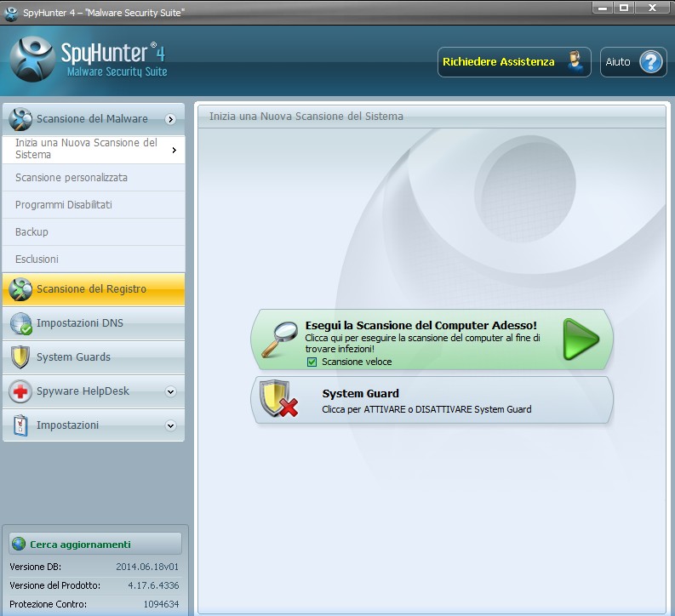Toggle the Scansione veloce checkbox

point(312,362)
